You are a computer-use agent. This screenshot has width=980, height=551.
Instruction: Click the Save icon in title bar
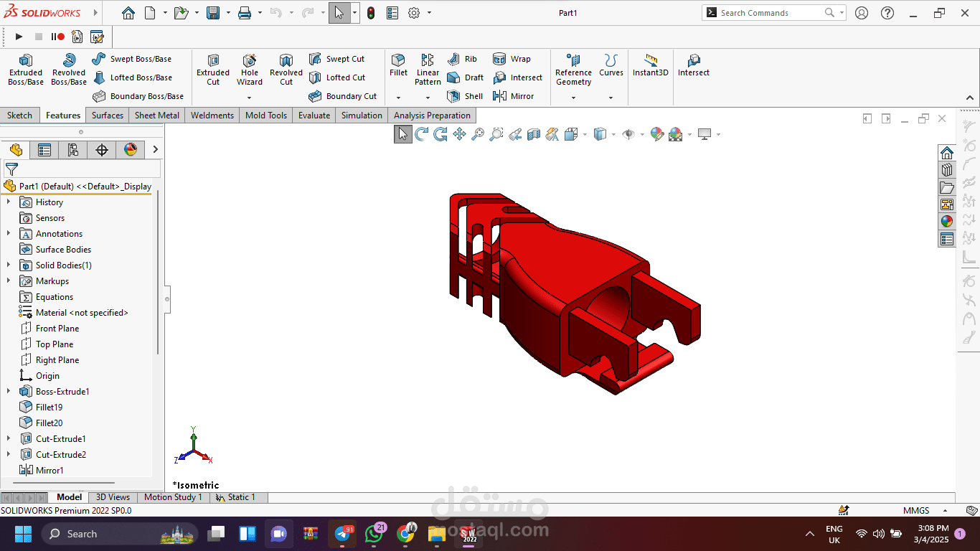tap(213, 13)
